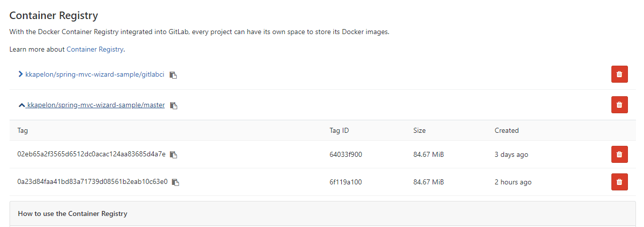Copy tag name starting with 02eb65a2
Screen dimensions: 644x227
[174, 155]
